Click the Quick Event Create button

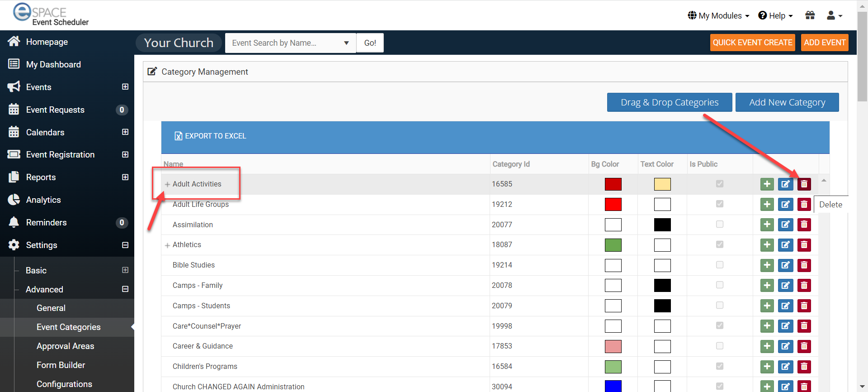coord(752,43)
